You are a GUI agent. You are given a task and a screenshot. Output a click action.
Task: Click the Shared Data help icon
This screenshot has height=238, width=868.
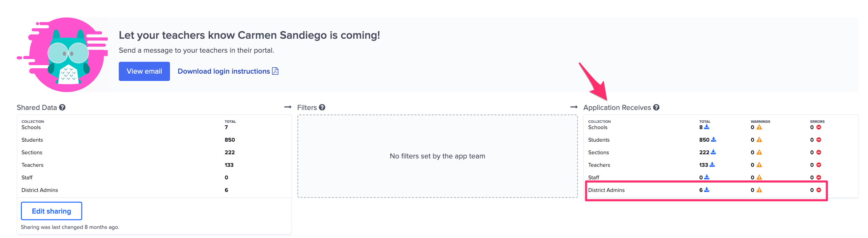62,107
